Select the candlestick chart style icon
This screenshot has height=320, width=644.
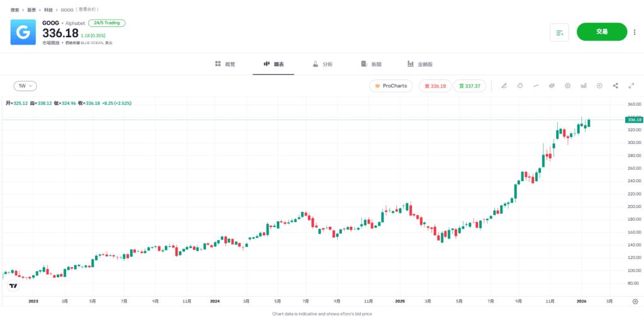552,86
